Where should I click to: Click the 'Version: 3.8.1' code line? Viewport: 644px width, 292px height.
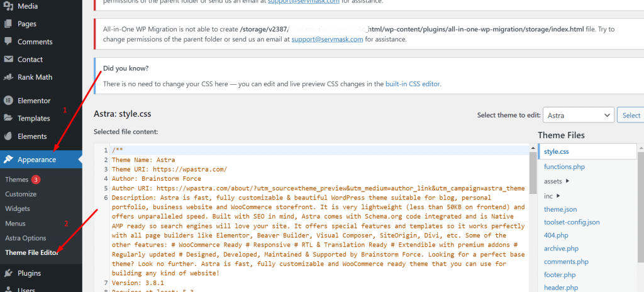pyautogui.click(x=138, y=283)
